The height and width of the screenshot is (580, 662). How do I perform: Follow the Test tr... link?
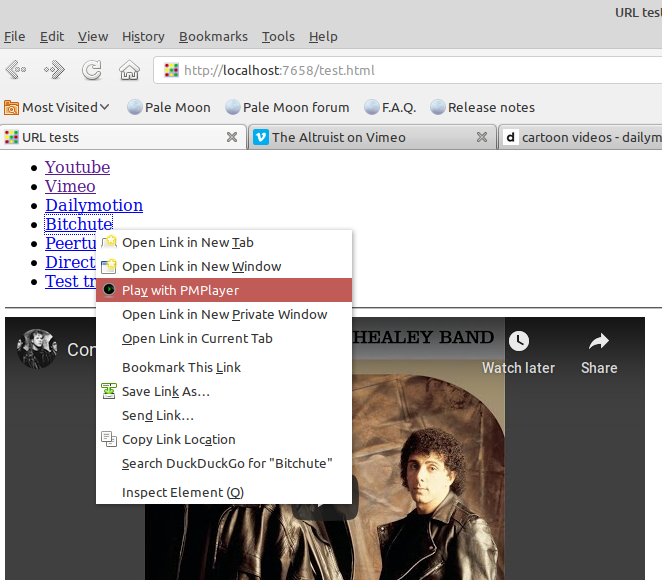(x=71, y=281)
